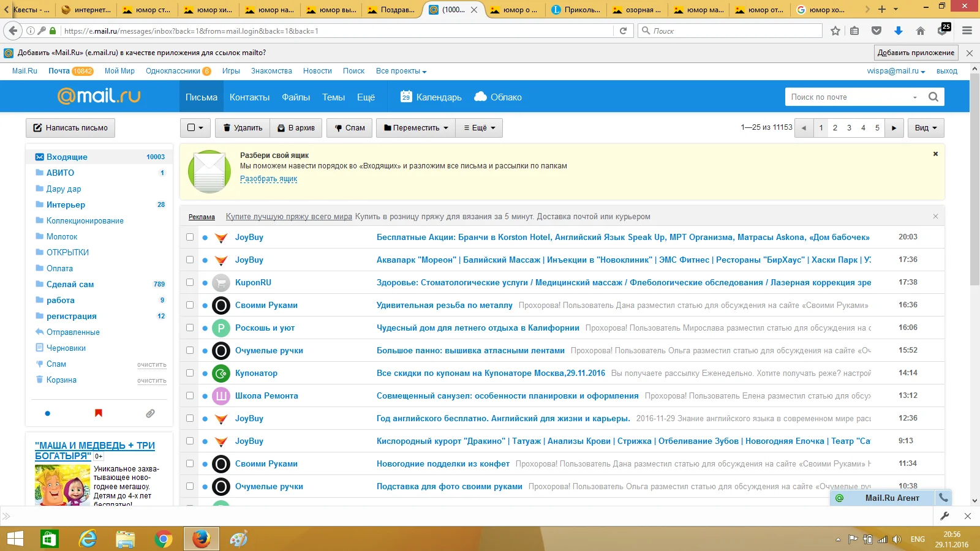This screenshot has height=551, width=980.
Task: Select the Очумелые ручки message at 15:52
Action: click(190, 350)
